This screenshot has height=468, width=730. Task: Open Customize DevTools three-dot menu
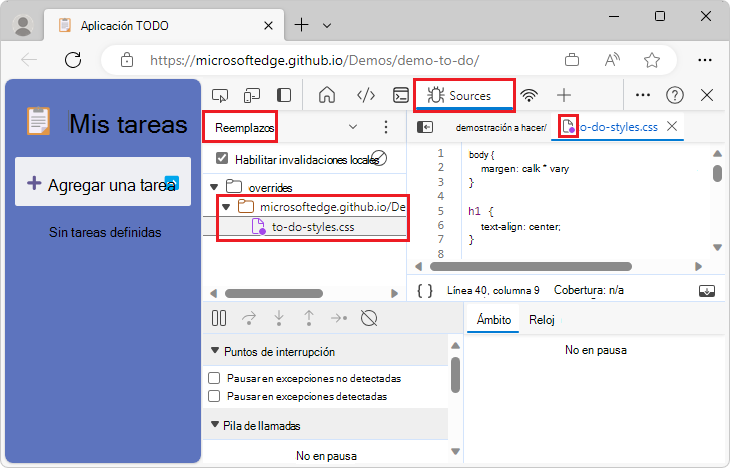point(643,95)
